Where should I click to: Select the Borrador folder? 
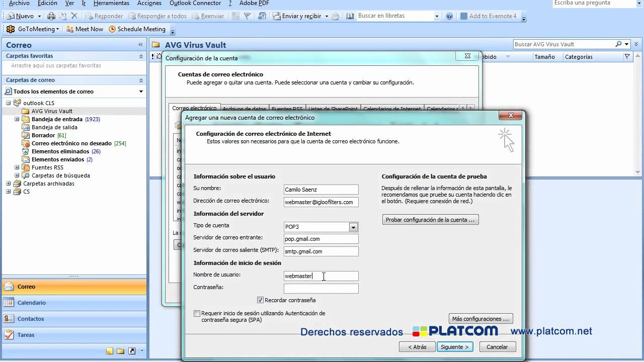point(43,135)
